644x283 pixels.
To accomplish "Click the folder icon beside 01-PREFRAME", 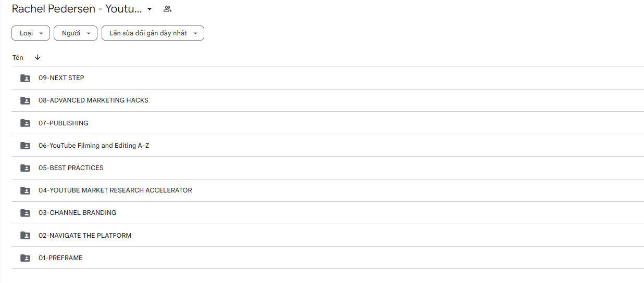I will pos(25,258).
